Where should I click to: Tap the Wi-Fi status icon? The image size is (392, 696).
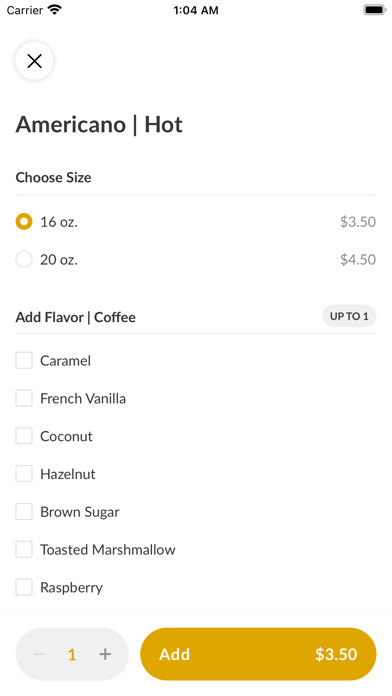coord(55,10)
